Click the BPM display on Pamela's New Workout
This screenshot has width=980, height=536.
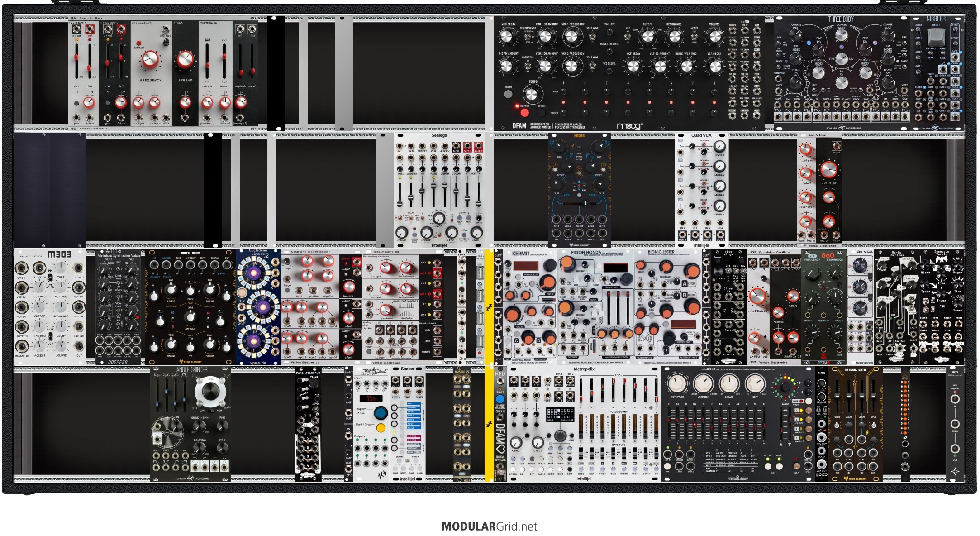(372, 399)
